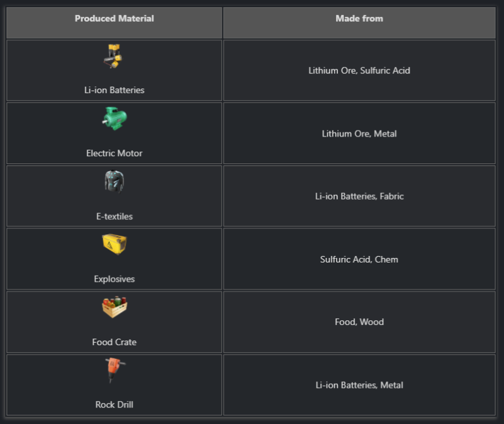
Task: Click the Li-ion Batteries, Fabric cell
Action: coord(359,196)
